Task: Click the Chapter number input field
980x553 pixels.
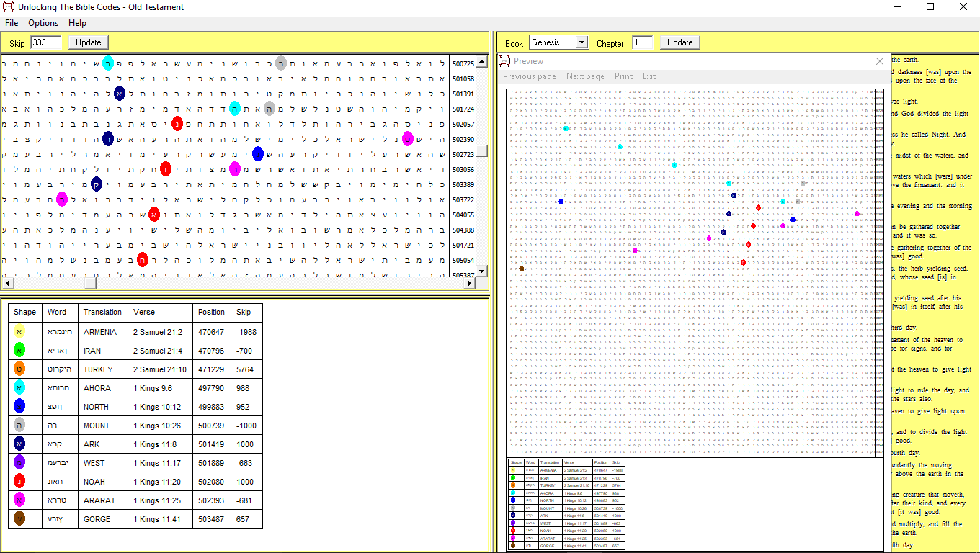Action: click(643, 42)
